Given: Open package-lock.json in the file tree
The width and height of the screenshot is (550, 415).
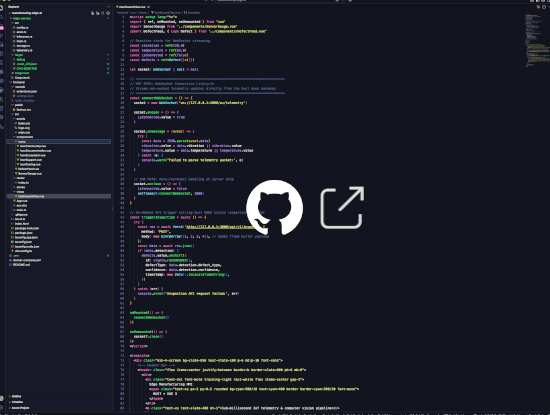Looking at the screenshot, I should (x=27, y=228).
